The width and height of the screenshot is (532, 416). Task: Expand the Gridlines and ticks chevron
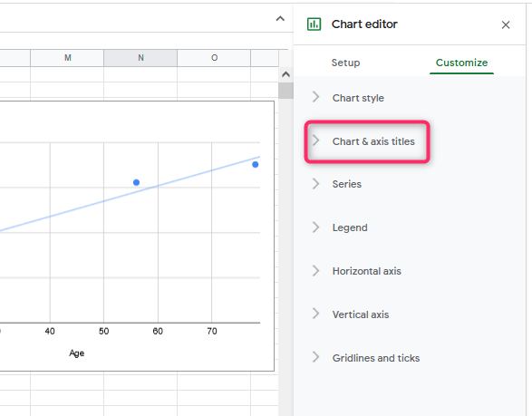point(316,357)
